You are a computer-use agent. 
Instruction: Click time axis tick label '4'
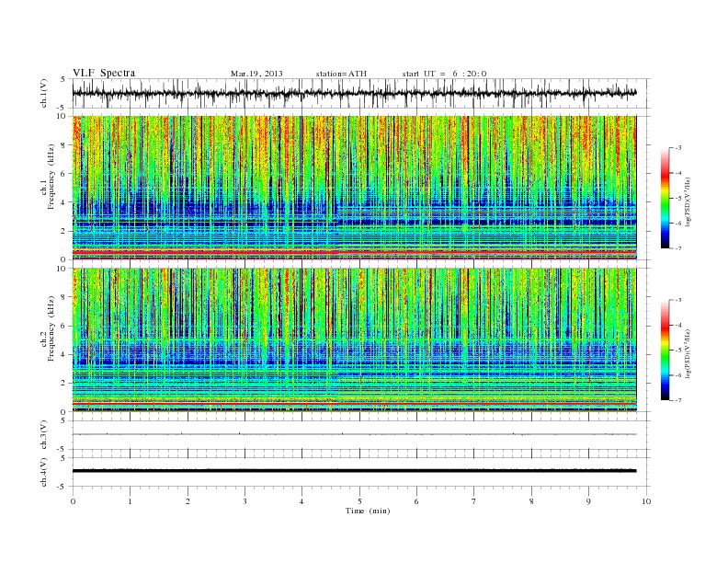[x=301, y=501]
